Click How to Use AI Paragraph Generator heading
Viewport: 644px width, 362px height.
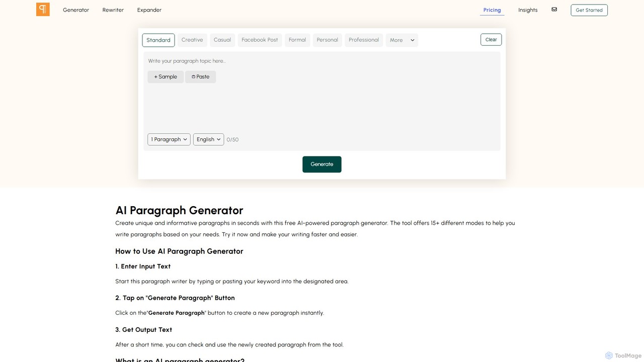coord(179,251)
